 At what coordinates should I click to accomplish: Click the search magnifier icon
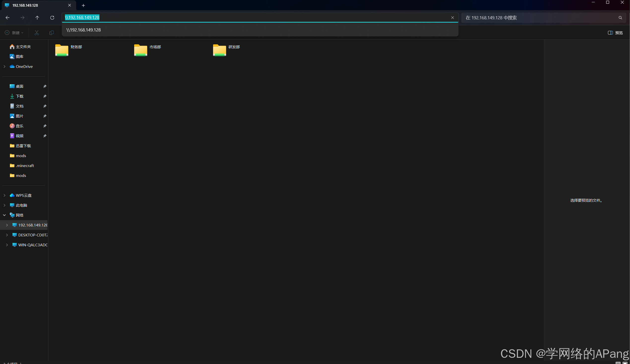point(620,18)
